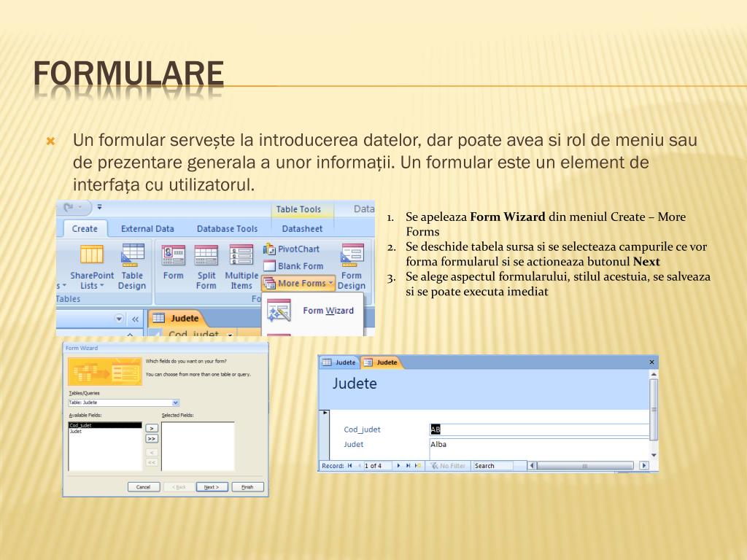Open navigation pane round dropdown arrow
The image size is (747, 560).
(x=119, y=319)
